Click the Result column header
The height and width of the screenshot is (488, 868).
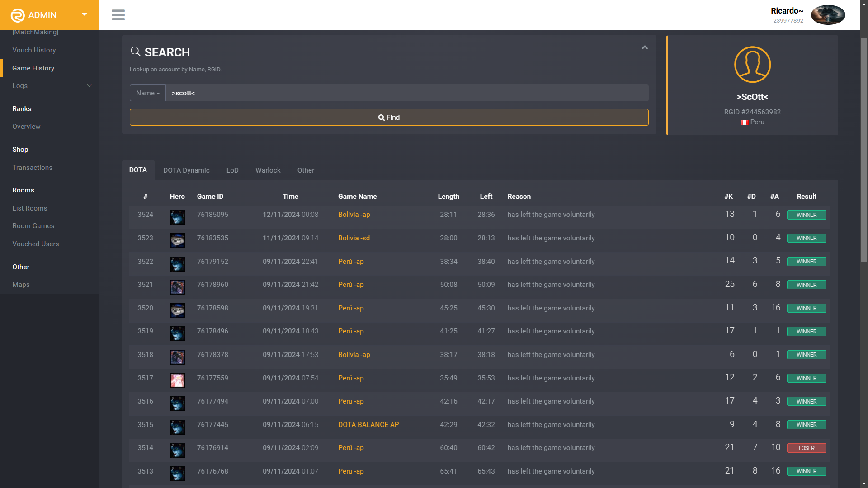(807, 197)
